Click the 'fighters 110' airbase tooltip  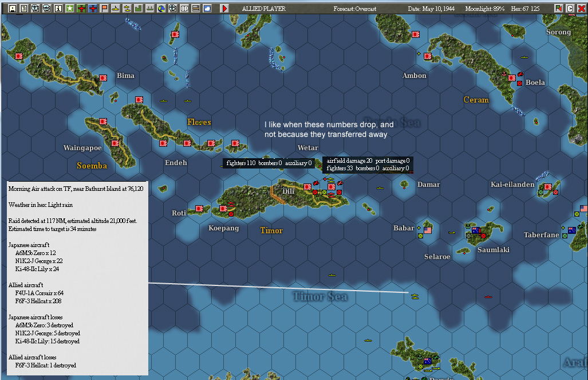pos(269,163)
